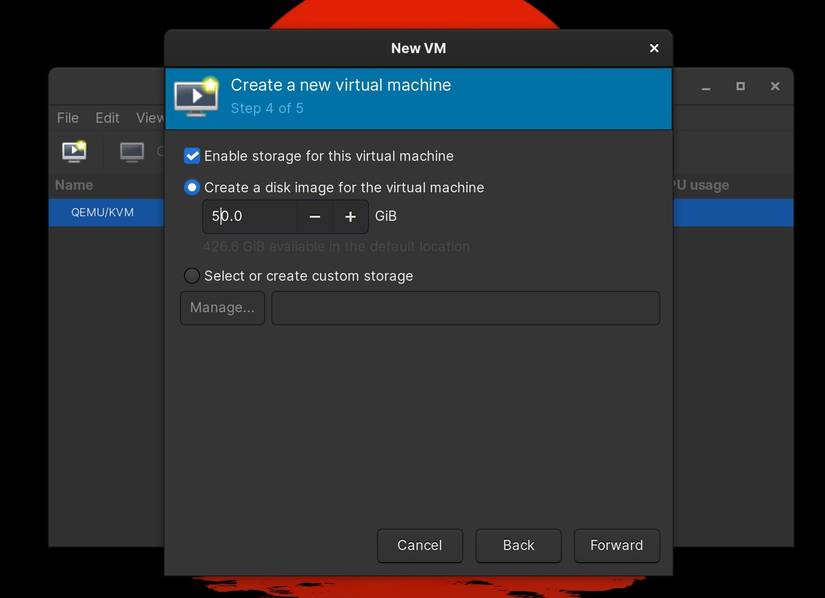Image resolution: width=825 pixels, height=598 pixels.
Task: Open the virtual machine console monitor icon
Action: pos(132,151)
